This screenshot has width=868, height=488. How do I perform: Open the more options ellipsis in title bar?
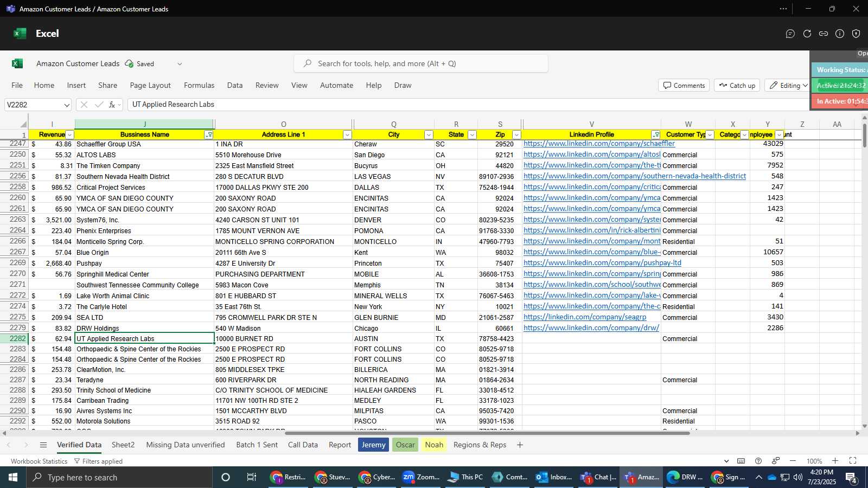(x=783, y=9)
